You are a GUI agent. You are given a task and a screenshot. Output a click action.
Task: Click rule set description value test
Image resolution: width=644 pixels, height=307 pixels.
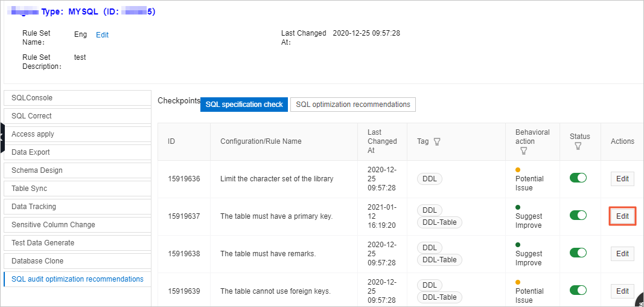tap(80, 57)
